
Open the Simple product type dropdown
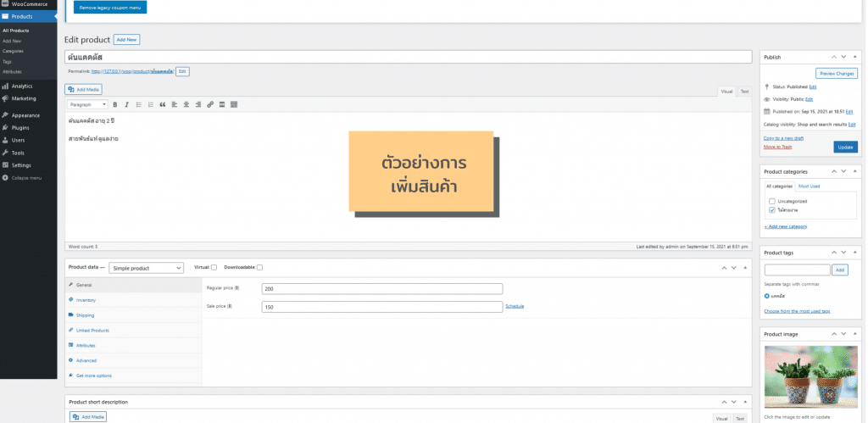(146, 268)
